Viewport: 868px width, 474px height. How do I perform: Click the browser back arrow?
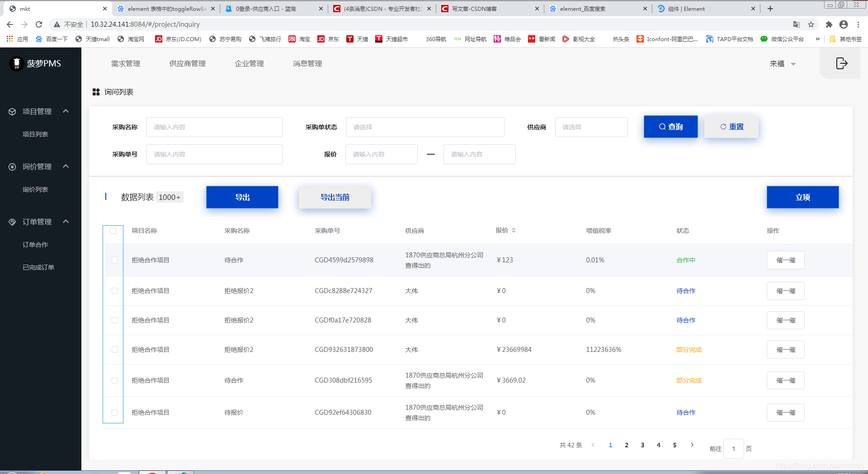[10, 24]
